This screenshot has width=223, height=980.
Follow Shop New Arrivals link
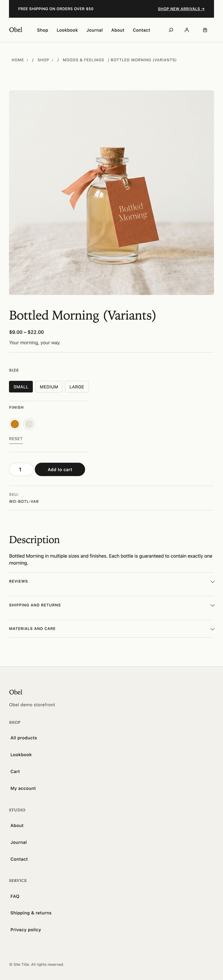coord(181,9)
